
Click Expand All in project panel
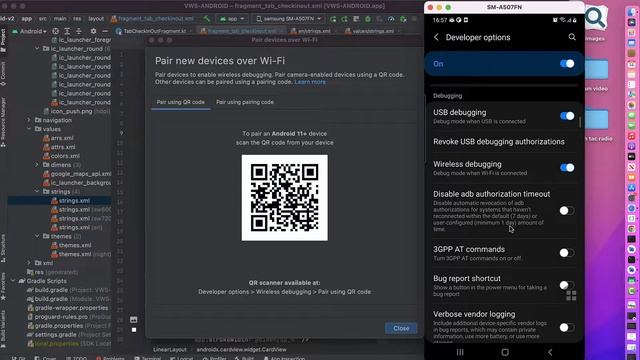pos(67,31)
